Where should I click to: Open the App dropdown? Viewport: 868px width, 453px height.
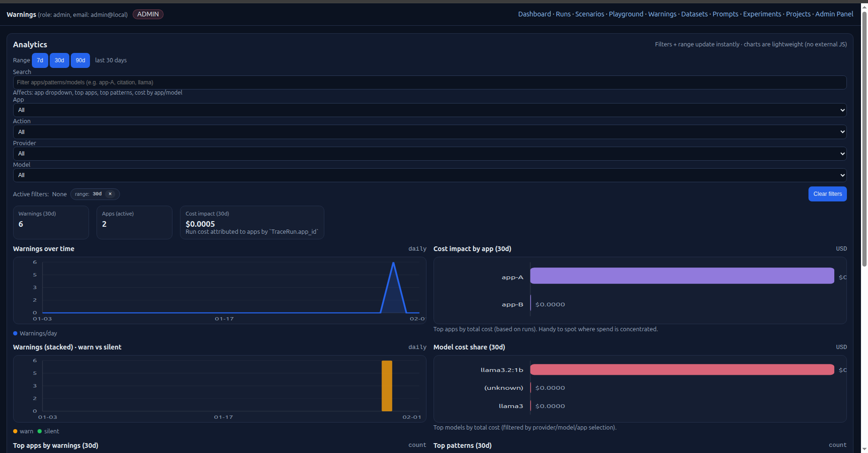click(429, 110)
